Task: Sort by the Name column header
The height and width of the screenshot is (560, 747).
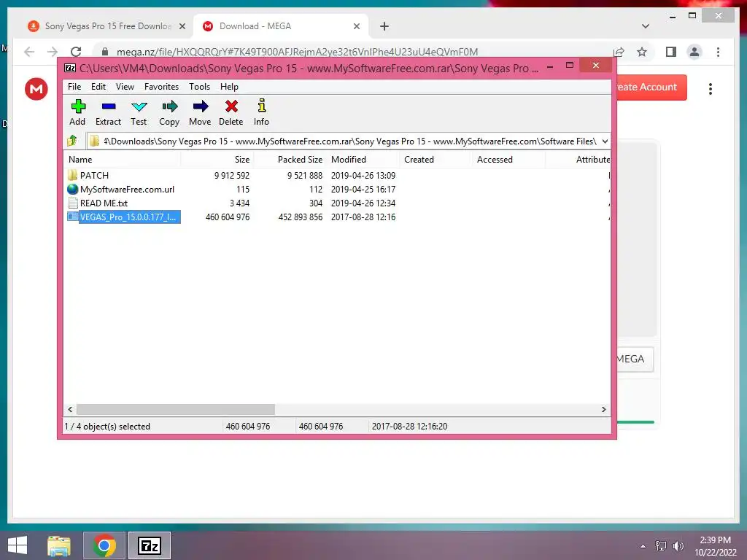Action: pyautogui.click(x=122, y=160)
